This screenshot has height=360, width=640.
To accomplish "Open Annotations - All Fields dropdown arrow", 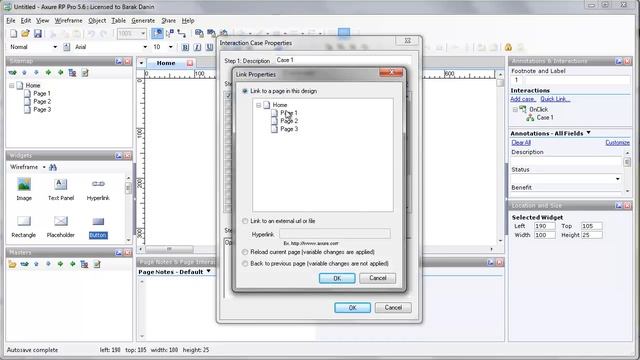I will [589, 133].
